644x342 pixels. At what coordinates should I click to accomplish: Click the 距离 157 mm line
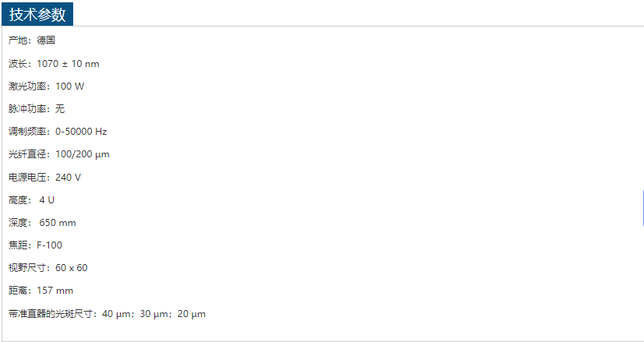tap(40, 291)
